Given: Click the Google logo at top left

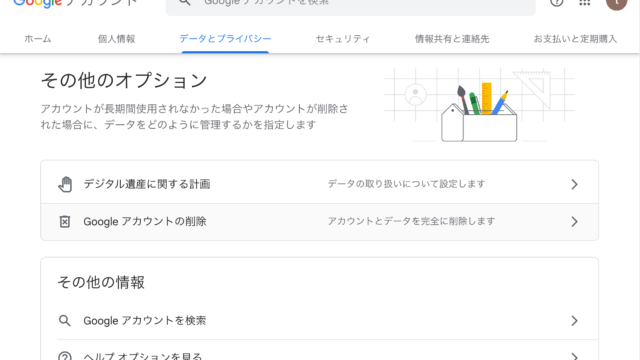Looking at the screenshot, I should click(38, 3).
